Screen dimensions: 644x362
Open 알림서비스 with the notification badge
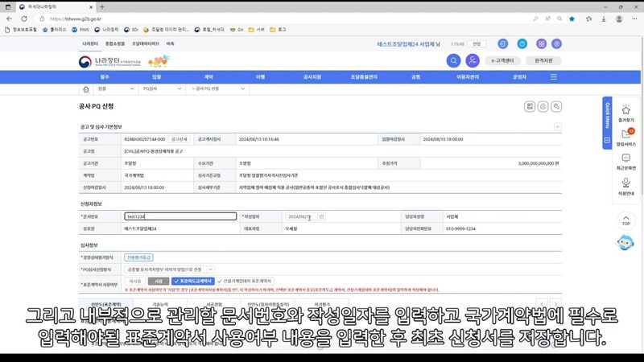tap(626, 137)
